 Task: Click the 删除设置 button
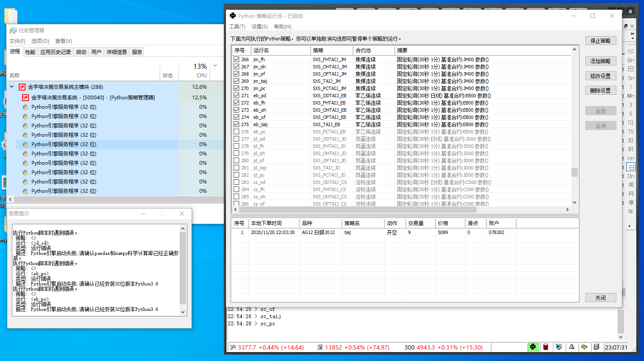[601, 90]
